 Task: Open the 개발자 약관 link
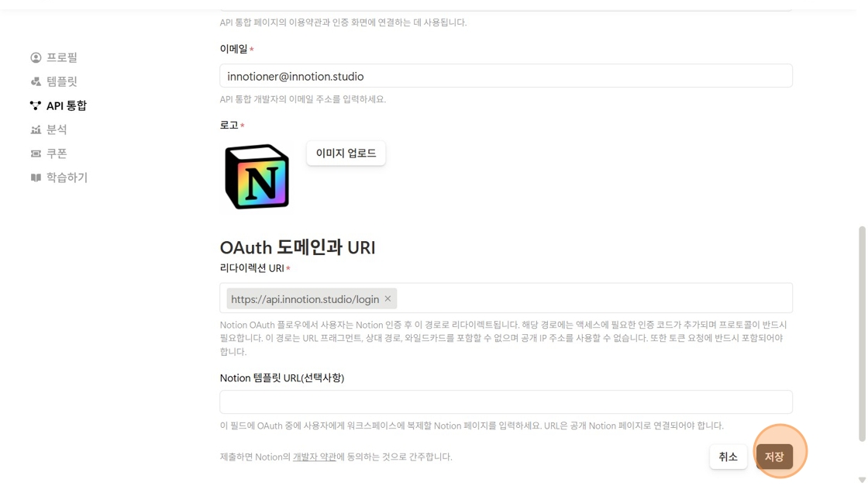click(314, 457)
